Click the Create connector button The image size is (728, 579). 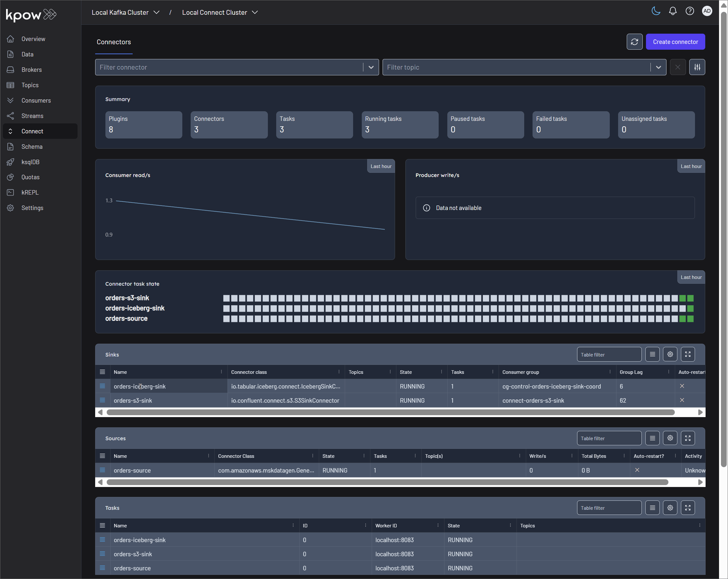click(675, 42)
